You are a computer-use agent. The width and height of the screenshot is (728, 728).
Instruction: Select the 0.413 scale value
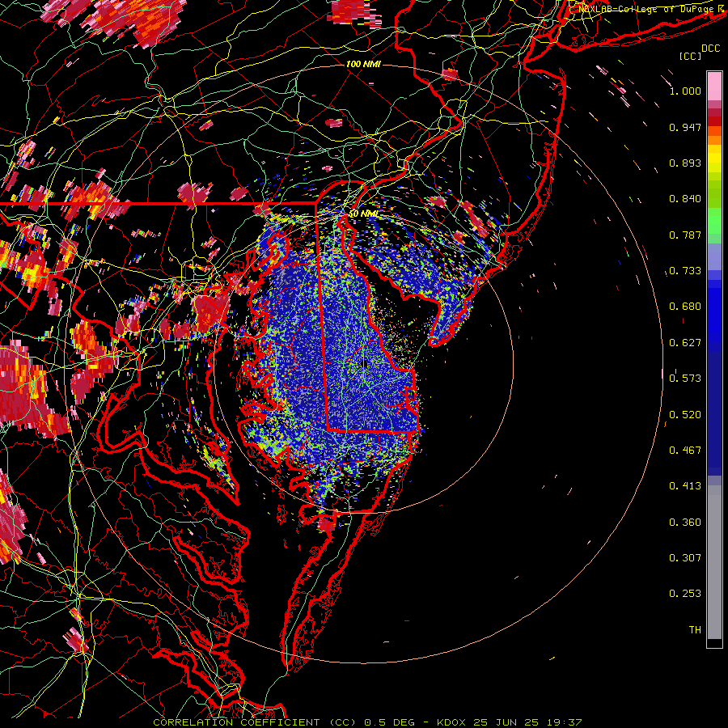[x=685, y=486]
